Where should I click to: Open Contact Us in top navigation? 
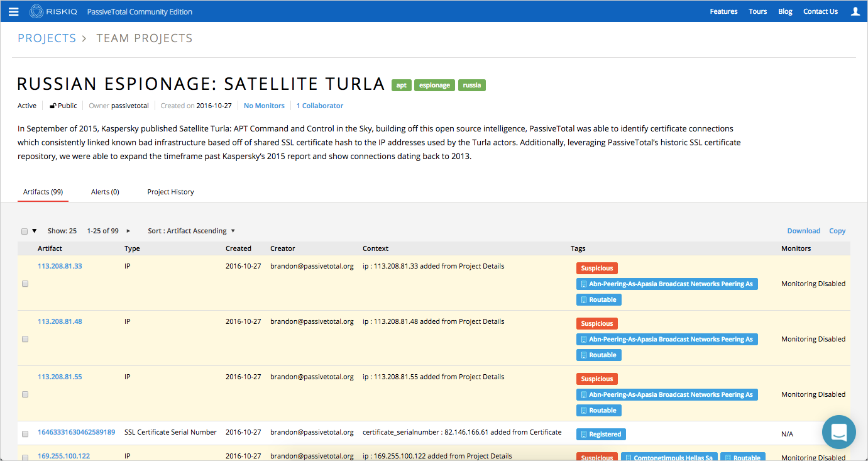tap(820, 11)
